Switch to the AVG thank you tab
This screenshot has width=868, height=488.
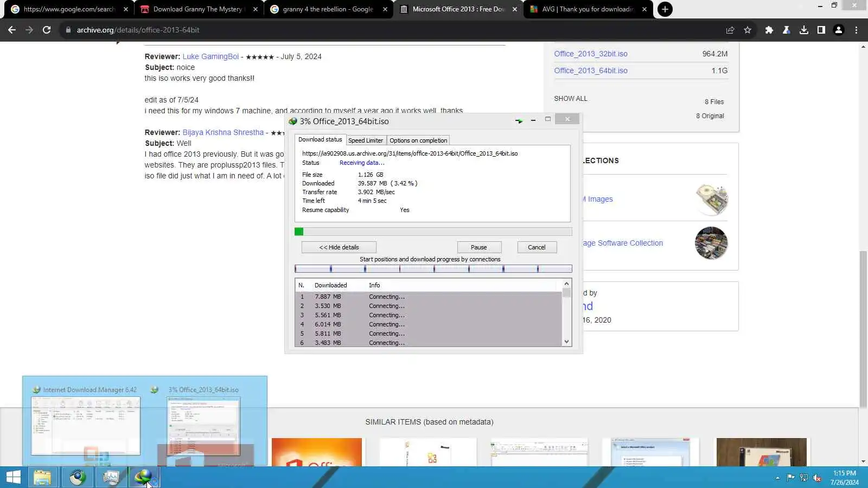point(588,9)
